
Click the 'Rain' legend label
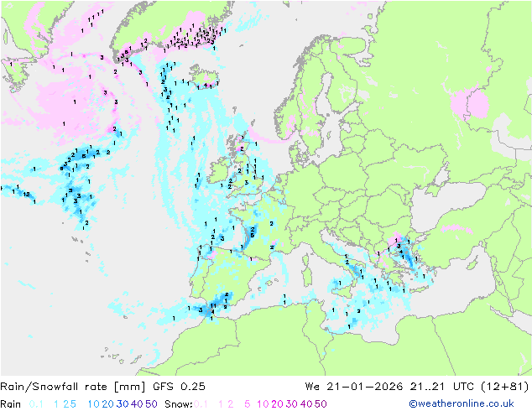pos(11,404)
